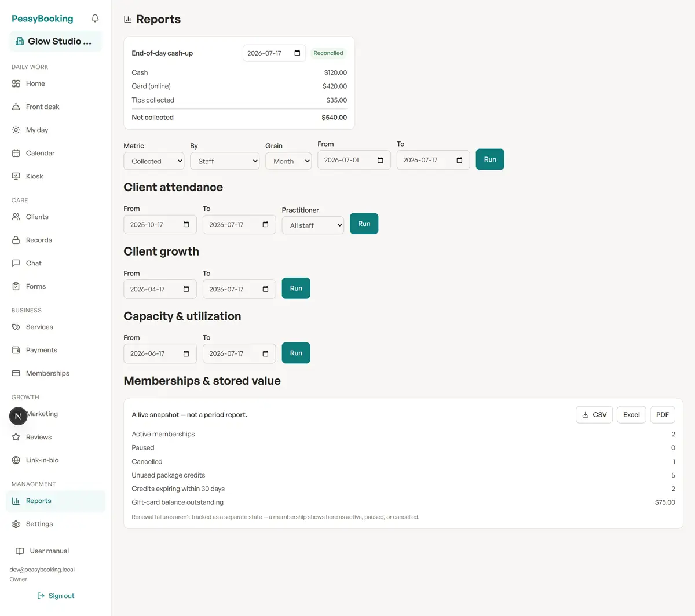Open Payments in the sidebar
Viewport: 695px width, 616px height.
coord(56,350)
